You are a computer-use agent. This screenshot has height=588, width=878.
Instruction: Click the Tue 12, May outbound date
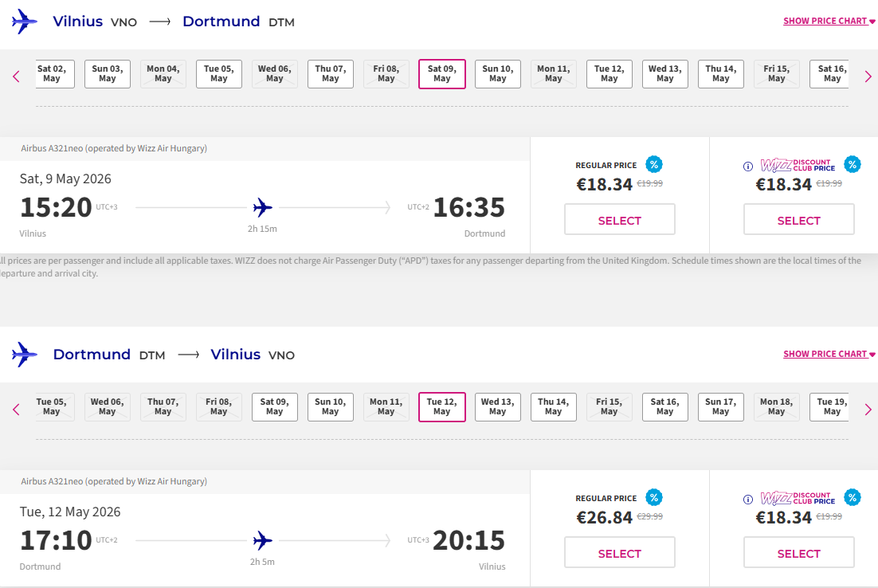pos(610,74)
